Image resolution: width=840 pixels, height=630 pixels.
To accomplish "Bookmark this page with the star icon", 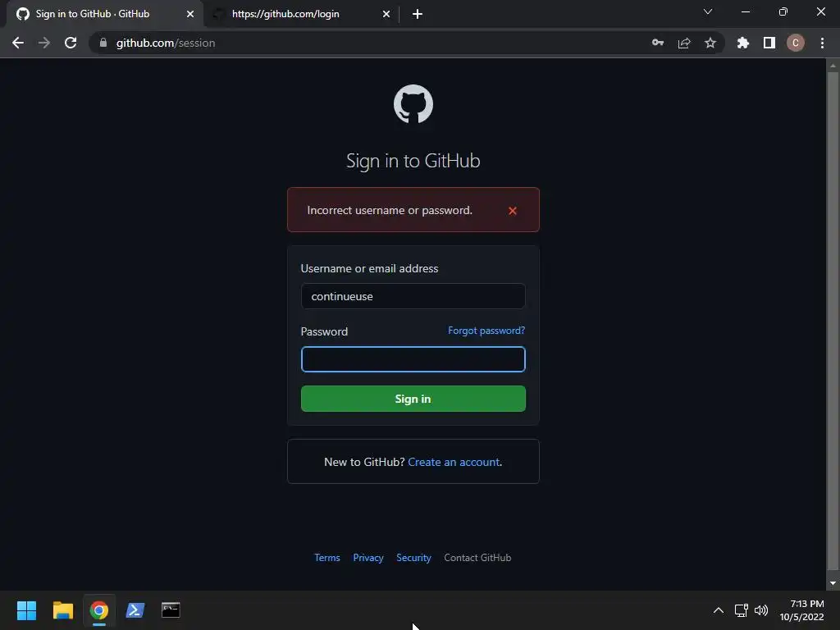I will [x=710, y=43].
